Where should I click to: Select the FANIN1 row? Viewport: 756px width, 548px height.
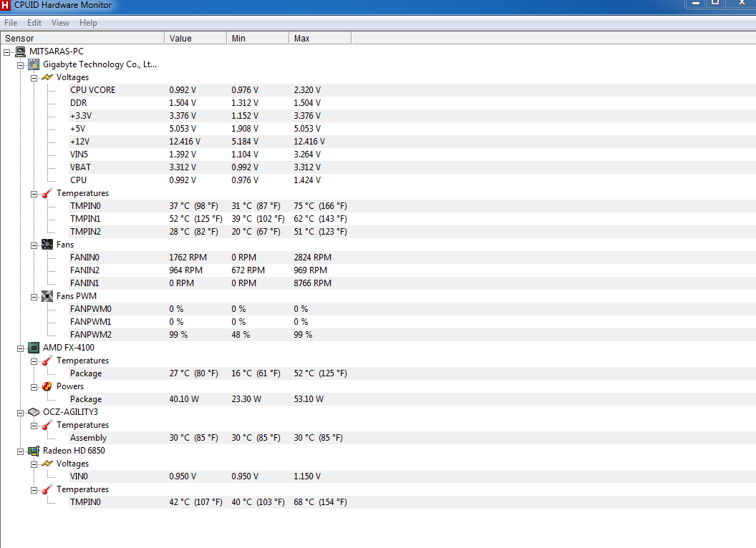pos(412,283)
